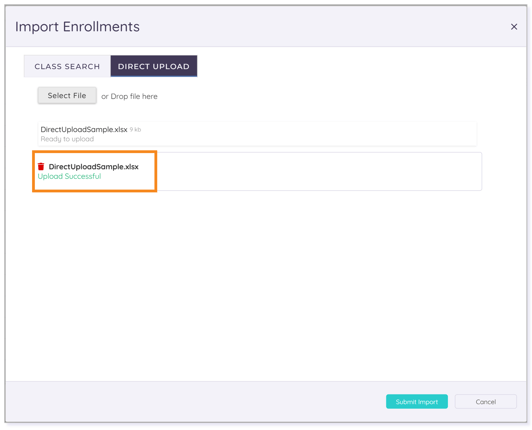The height and width of the screenshot is (430, 532).
Task: Click the empty white area below the uploaded file
Action: tap(266, 285)
